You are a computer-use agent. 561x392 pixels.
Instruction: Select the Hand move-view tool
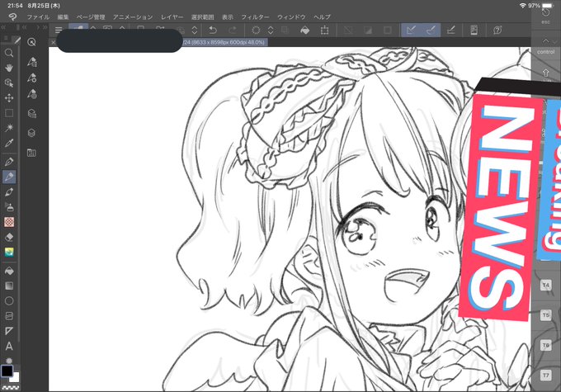(9, 68)
